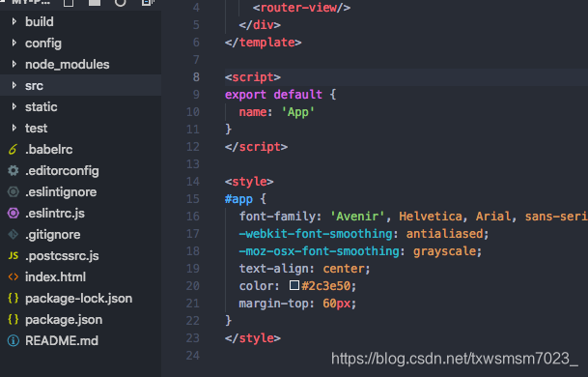This screenshot has width=588, height=377.
Task: Expand the test folder arrow
Action: pos(14,128)
